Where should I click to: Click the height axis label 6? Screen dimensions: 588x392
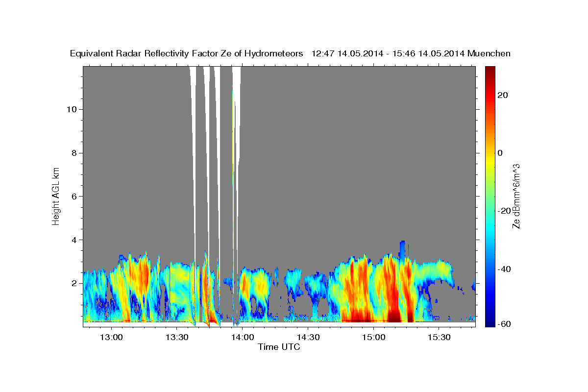73,196
